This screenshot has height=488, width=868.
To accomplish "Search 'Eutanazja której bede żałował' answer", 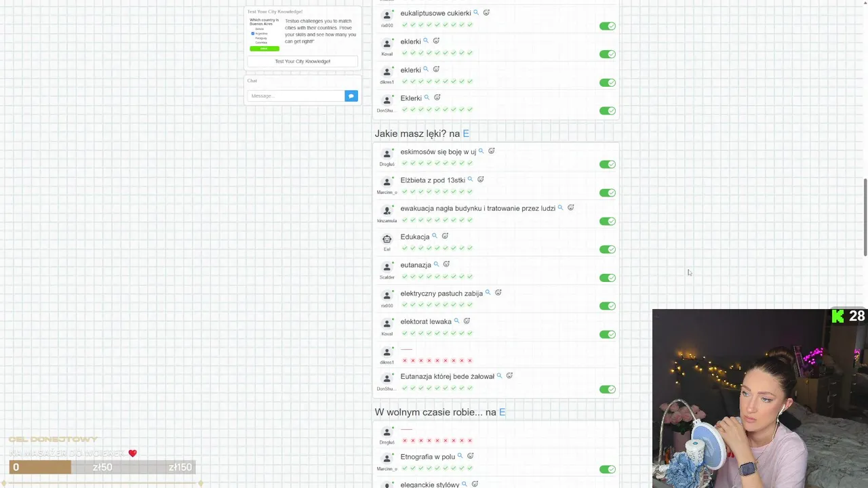I will tap(499, 375).
